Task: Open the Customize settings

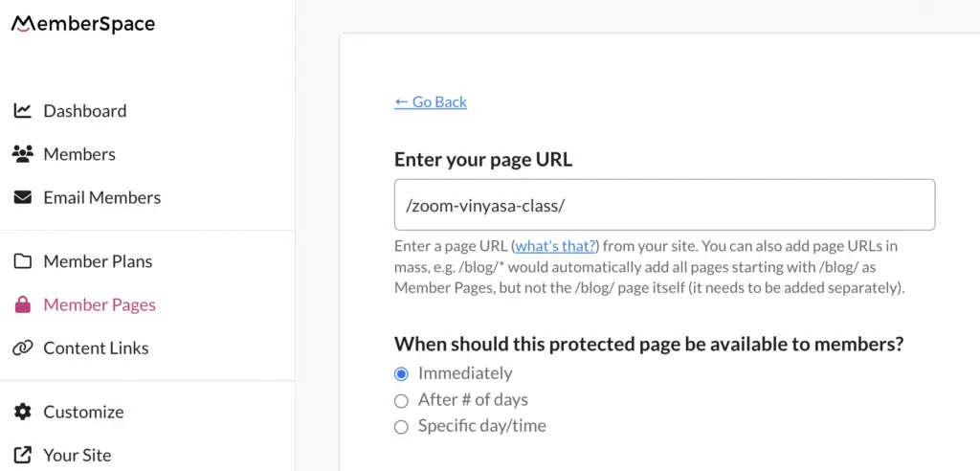Action: click(x=84, y=412)
